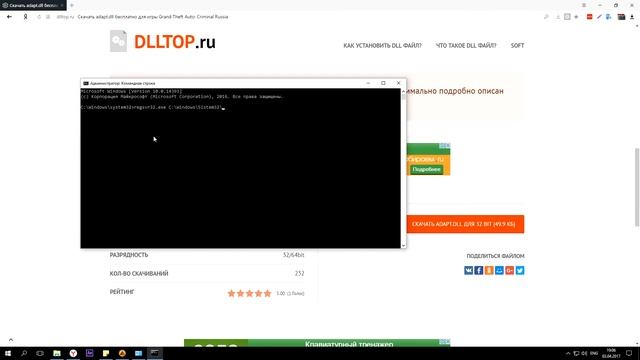Image resolution: width=640 pixels, height=360 pixels.
Task: Click the РАЗРЯДНОСТЬ row label
Action: tap(129, 255)
